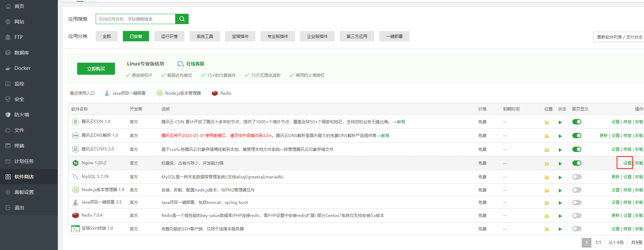Screen dimensions: 644x250
Task: Open folder location for Node.js版本管理器 row
Action: [x=547, y=190]
